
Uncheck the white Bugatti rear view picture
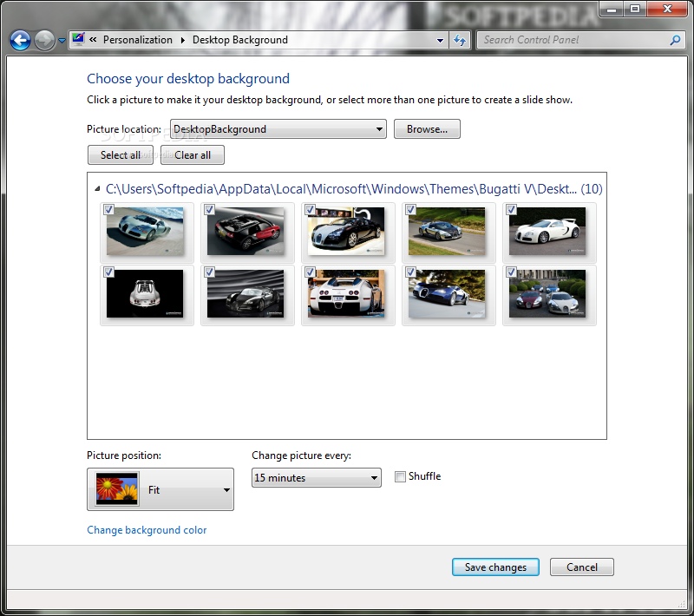[310, 272]
